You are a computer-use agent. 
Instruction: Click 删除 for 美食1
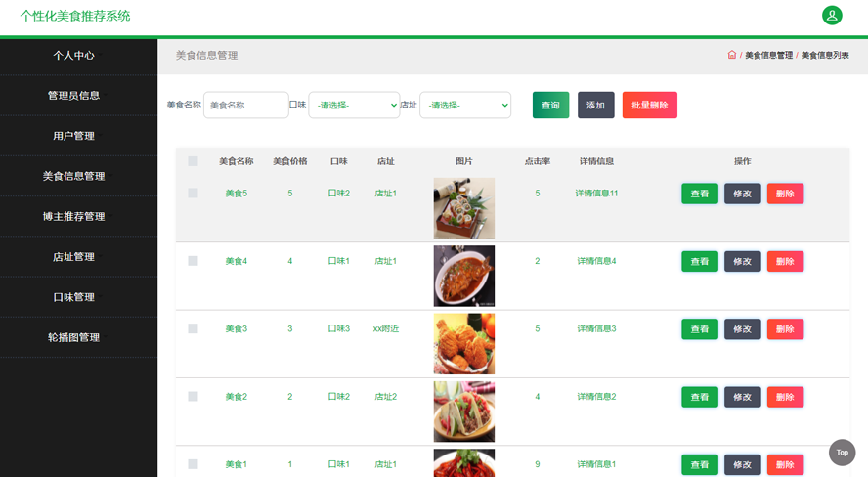coord(785,464)
